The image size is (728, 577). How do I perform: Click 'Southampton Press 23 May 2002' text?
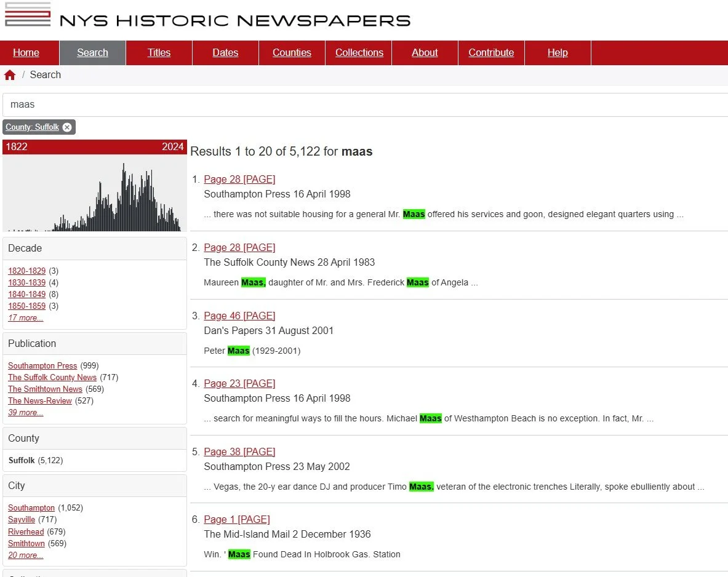pyautogui.click(x=277, y=466)
